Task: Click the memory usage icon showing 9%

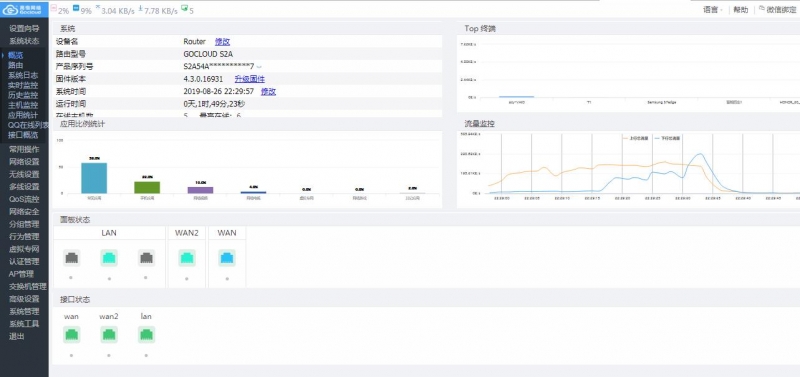Action: click(76, 8)
